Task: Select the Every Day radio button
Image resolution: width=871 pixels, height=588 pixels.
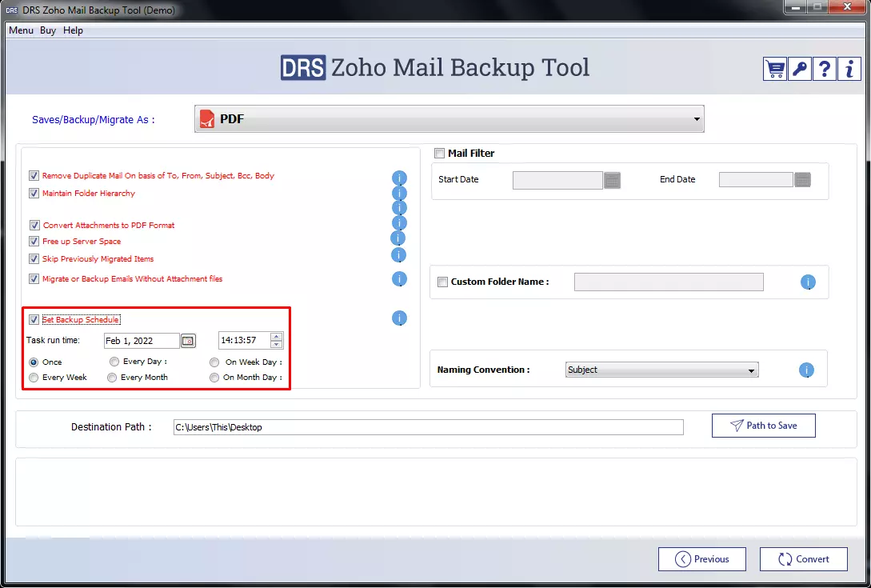Action: (x=114, y=362)
